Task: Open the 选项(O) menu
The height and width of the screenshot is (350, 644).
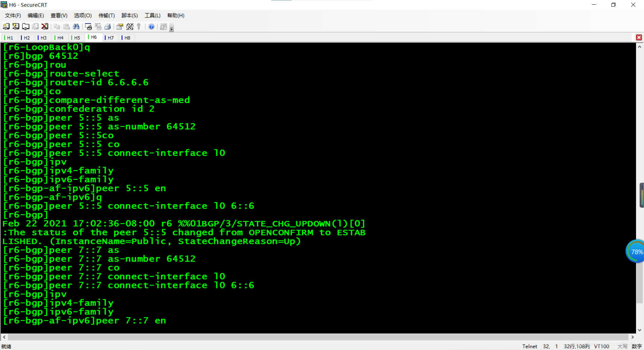Action: pyautogui.click(x=83, y=15)
